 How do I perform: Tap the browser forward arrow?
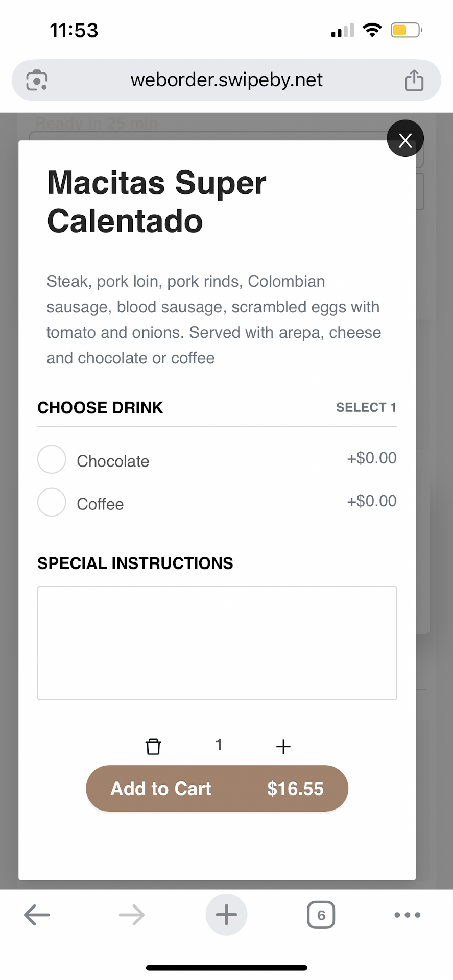click(x=131, y=915)
